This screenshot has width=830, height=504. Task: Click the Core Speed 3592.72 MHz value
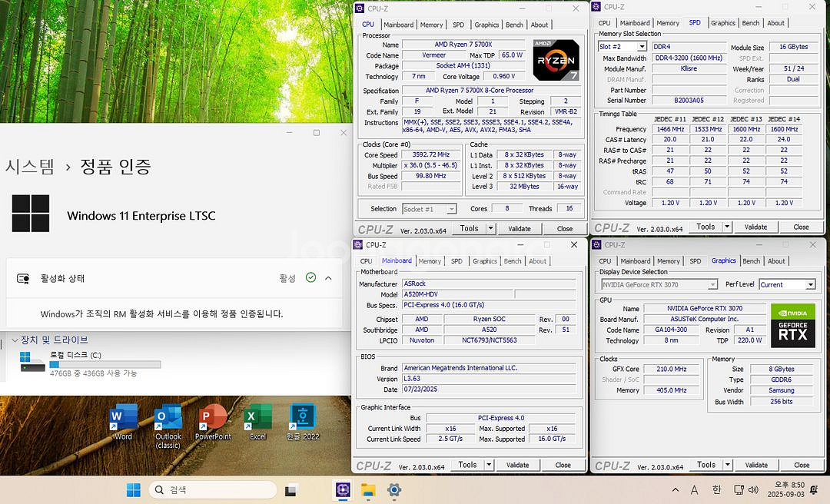(x=431, y=154)
